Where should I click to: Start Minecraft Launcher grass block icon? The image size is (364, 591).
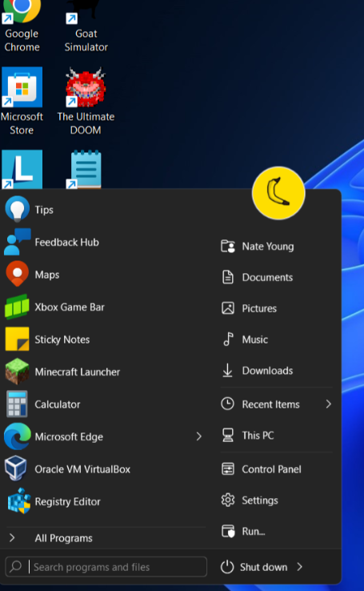pyautogui.click(x=17, y=372)
